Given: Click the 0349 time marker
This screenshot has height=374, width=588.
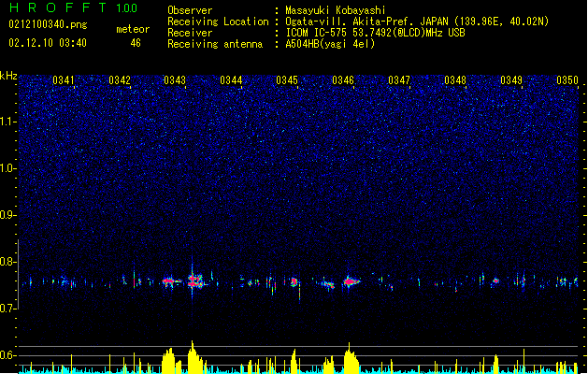Looking at the screenshot, I should 511,80.
